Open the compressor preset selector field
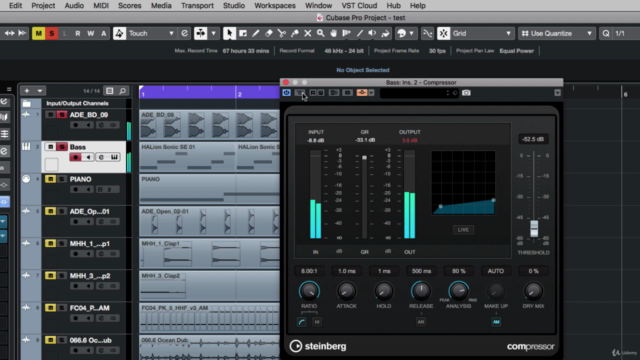This screenshot has height=360, width=640. pyautogui.click(x=419, y=93)
